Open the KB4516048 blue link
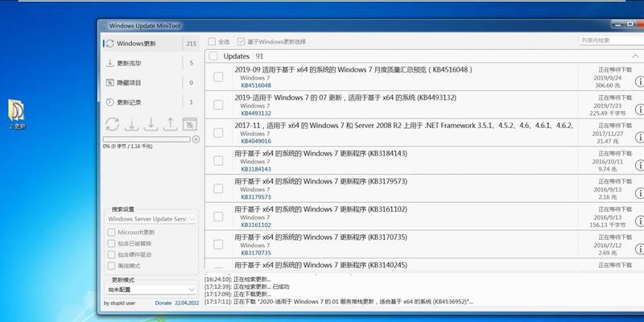This screenshot has height=322, width=644. point(256,85)
